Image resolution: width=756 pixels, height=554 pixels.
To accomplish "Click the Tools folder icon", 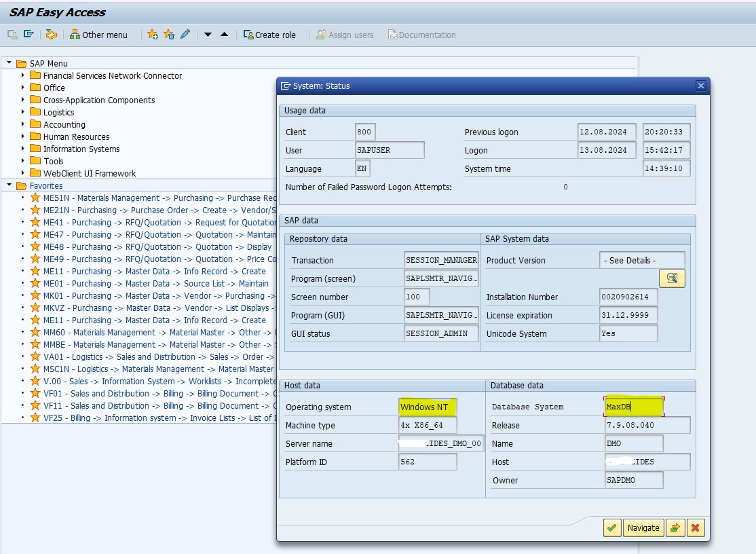I will pos(35,160).
